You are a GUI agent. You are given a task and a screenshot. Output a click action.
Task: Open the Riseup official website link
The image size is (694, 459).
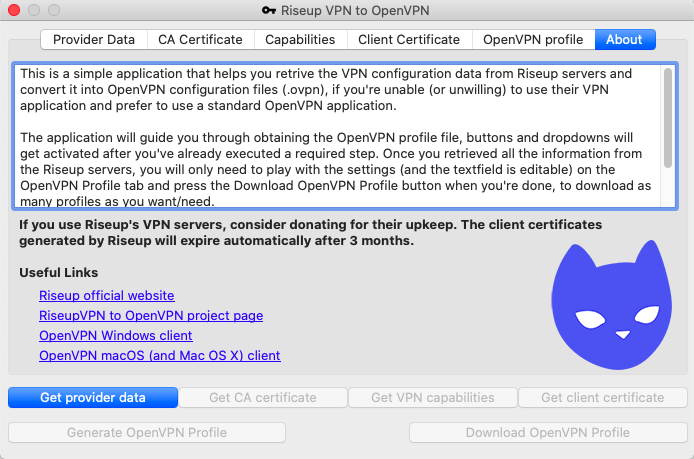[107, 296]
